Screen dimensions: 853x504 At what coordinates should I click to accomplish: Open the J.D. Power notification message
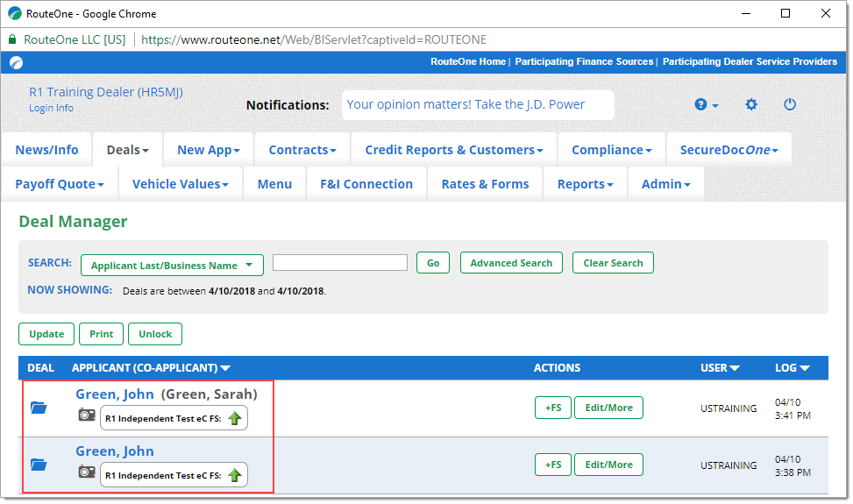pos(466,104)
